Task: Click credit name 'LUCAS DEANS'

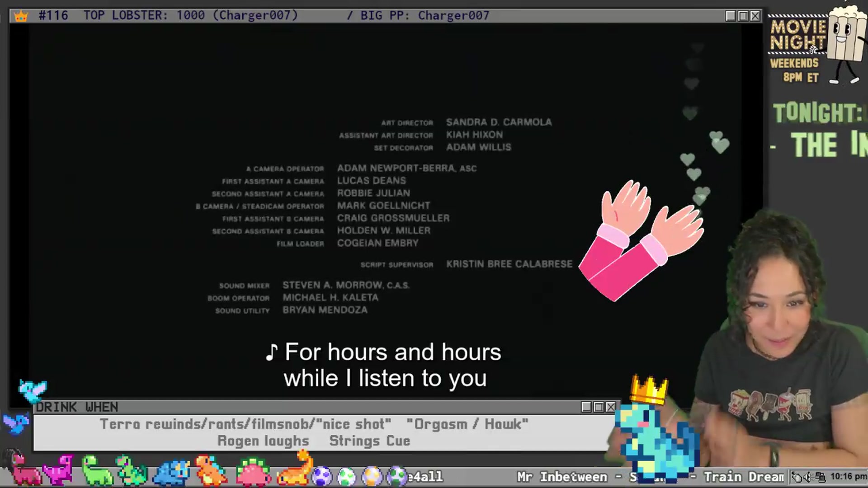Action: click(x=371, y=181)
